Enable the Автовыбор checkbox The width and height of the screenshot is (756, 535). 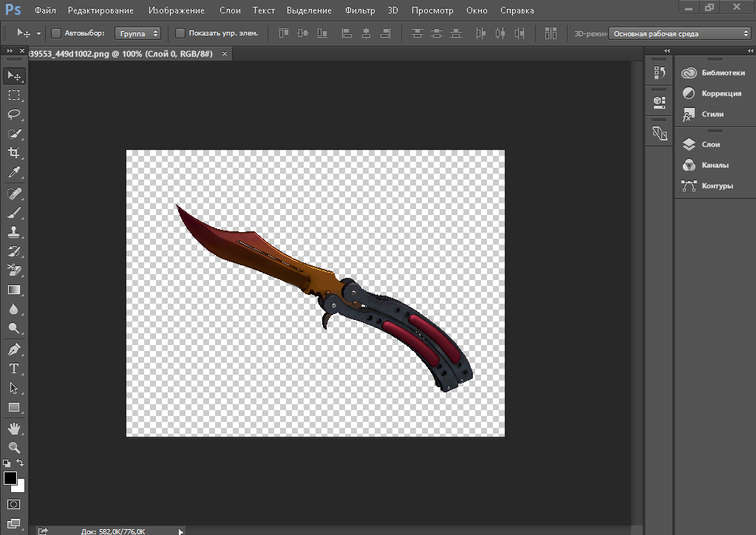56,33
